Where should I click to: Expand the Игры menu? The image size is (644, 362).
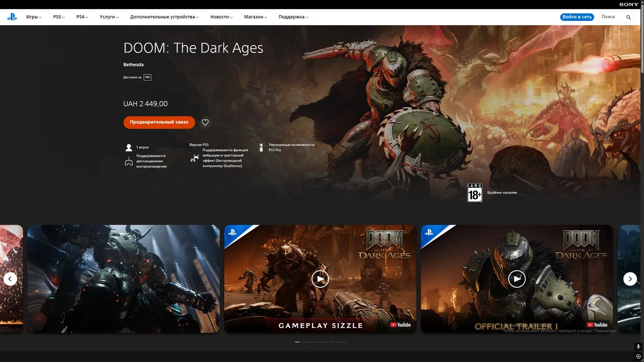point(34,17)
